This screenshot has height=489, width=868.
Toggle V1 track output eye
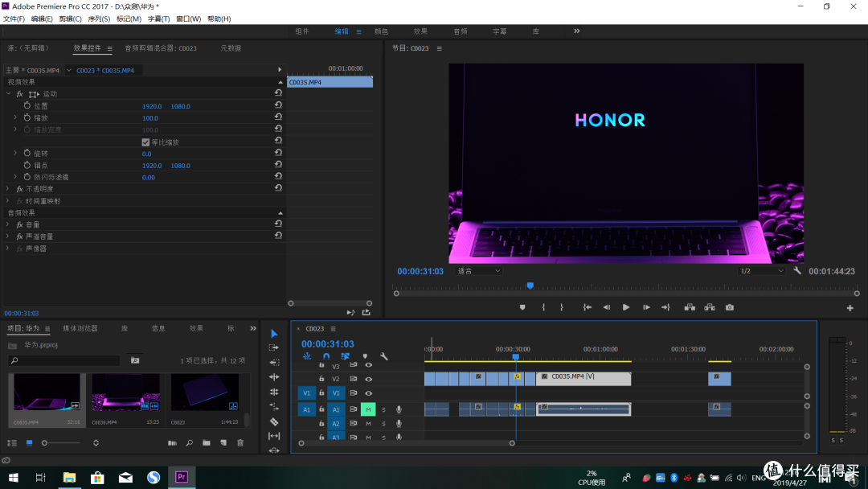click(x=369, y=393)
